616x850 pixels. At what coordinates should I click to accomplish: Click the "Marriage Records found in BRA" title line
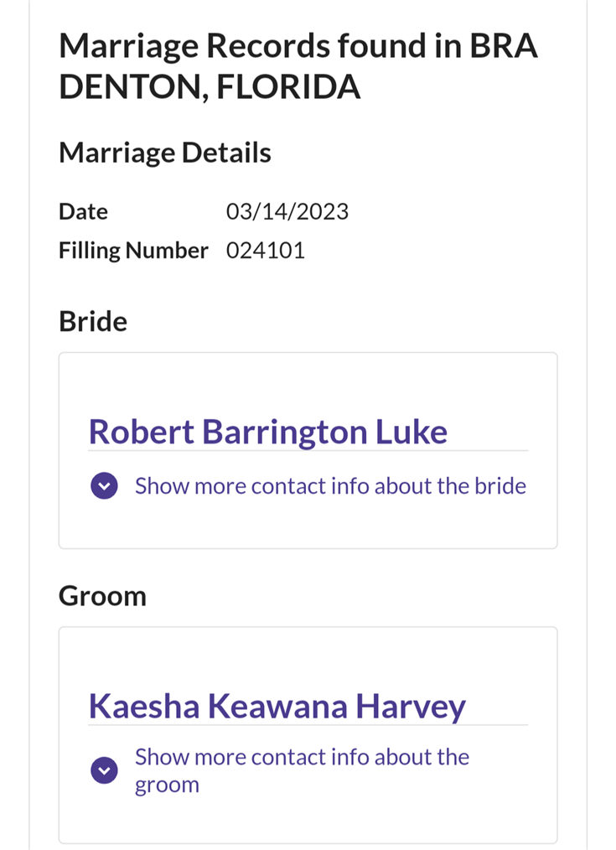coord(298,47)
